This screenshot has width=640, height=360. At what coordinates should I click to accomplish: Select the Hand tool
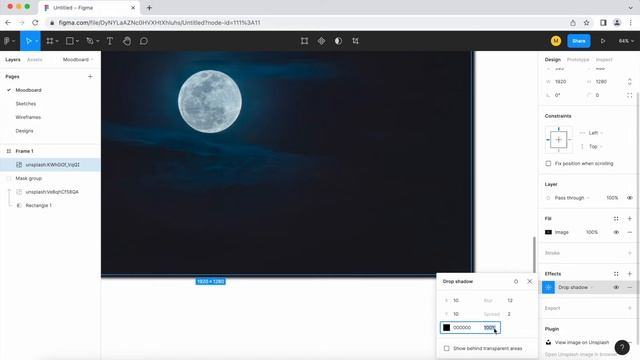(x=127, y=41)
